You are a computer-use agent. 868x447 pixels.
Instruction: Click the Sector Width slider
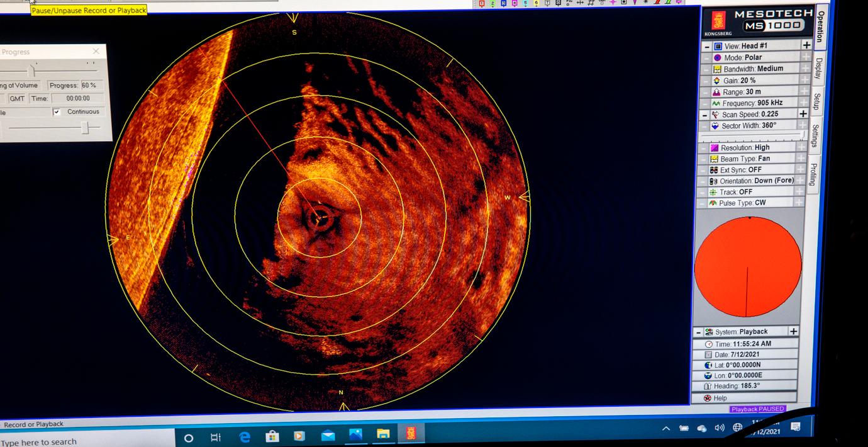point(753,136)
